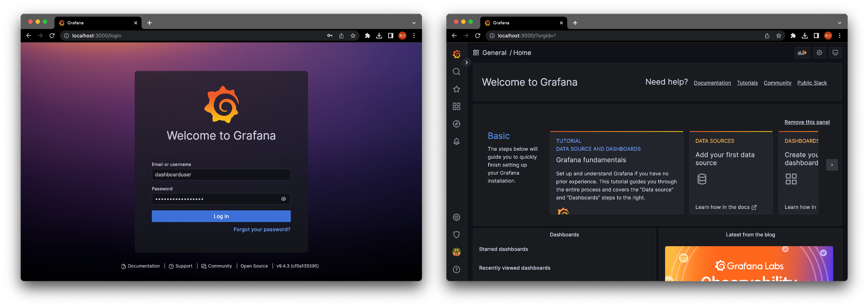The image size is (868, 308).
Task: Toggle side panel icon in login window
Action: (x=390, y=35)
